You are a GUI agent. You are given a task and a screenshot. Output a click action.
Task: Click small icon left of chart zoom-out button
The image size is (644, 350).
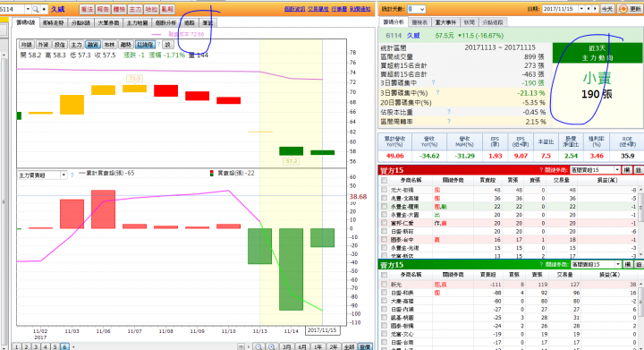point(241,346)
